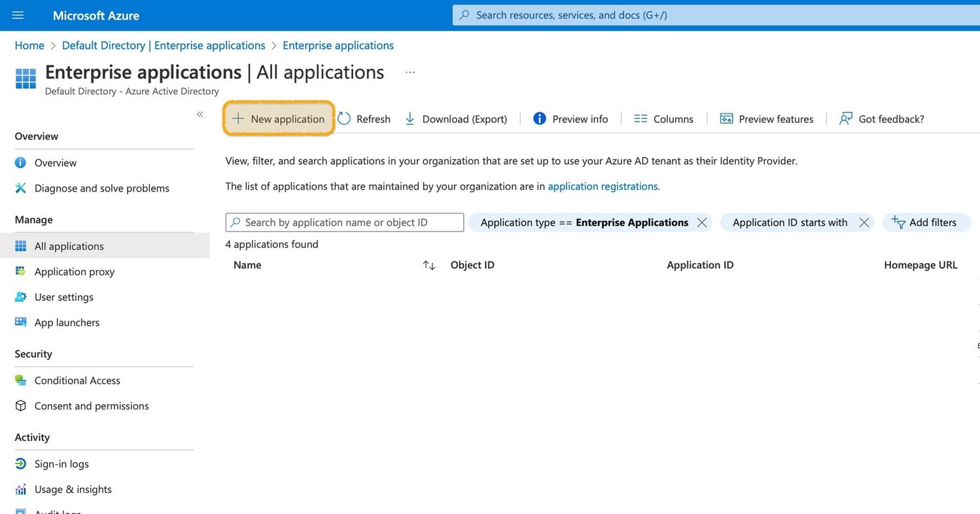Open Conditional Access settings

[x=77, y=380]
